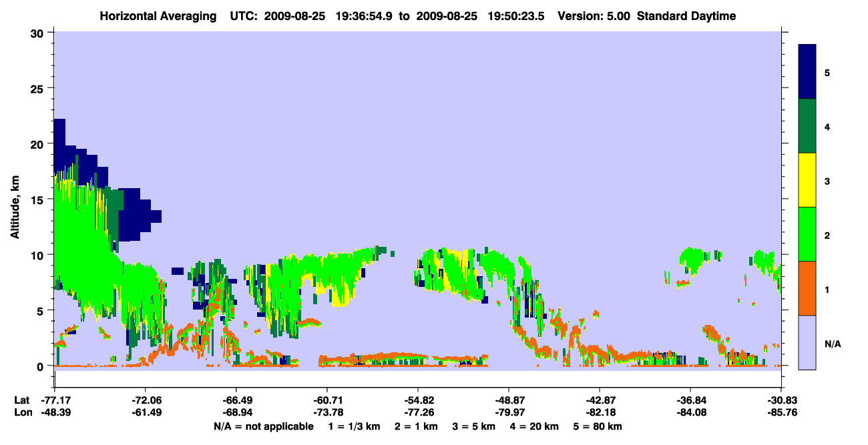Click latitude value -66.49
This screenshot has width=868, height=445.
[236, 400]
